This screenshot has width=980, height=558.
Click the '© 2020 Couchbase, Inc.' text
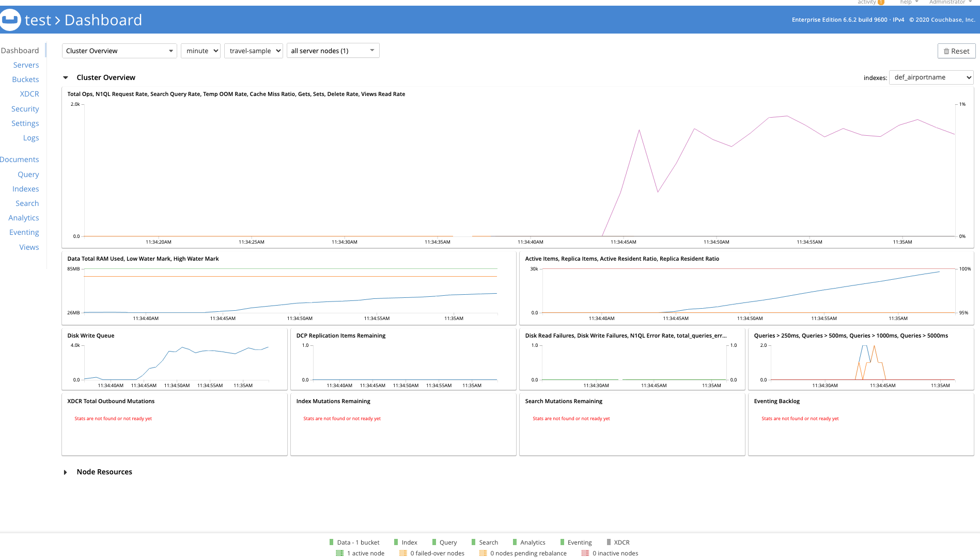coord(942,20)
